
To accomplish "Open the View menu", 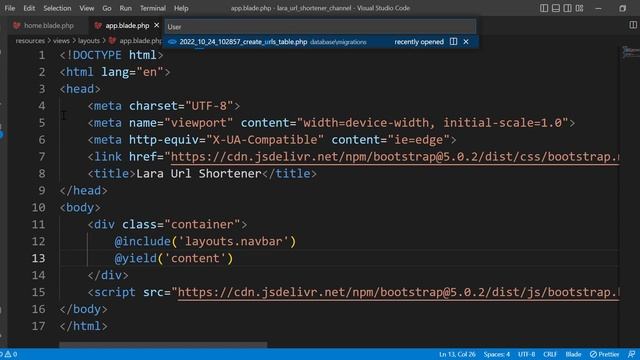I will (x=87, y=8).
